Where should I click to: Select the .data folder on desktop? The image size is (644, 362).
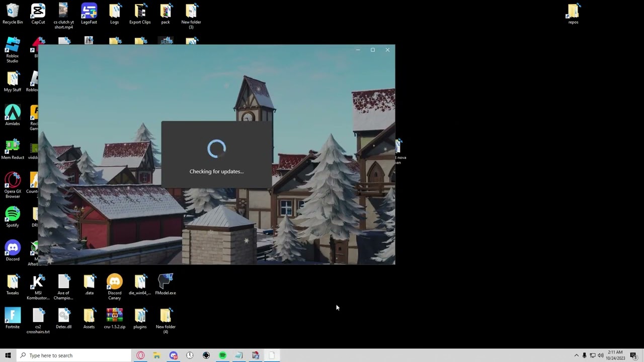[x=89, y=285]
